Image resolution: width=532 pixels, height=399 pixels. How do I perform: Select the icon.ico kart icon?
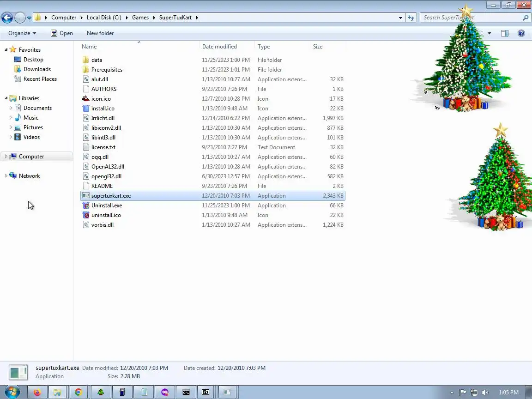tap(86, 99)
